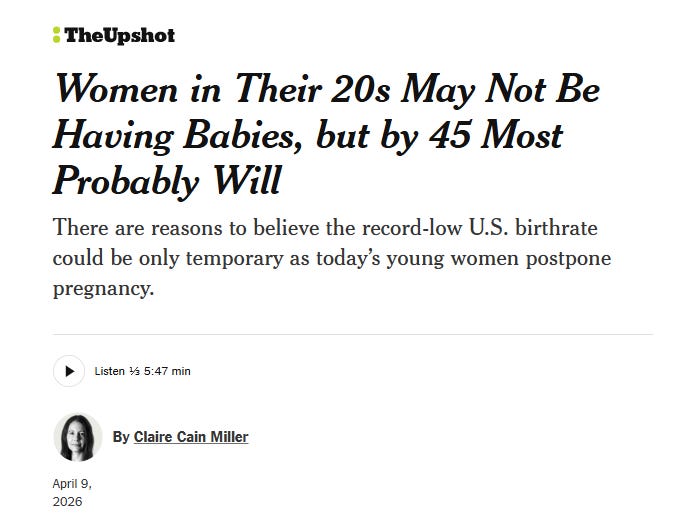Click the green Upshot dots icon

click(56, 35)
